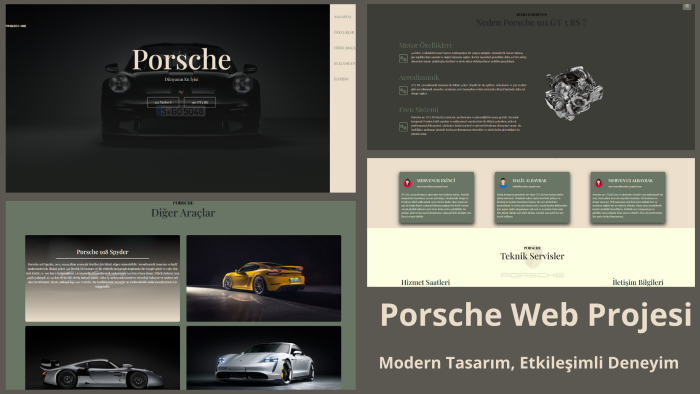700x394 pixels.
Task: Click the Porsche 918 Spyder card title
Action: 102,252
